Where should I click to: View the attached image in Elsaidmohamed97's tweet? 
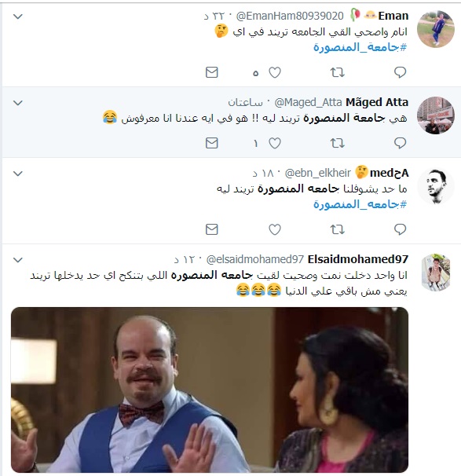210,390
